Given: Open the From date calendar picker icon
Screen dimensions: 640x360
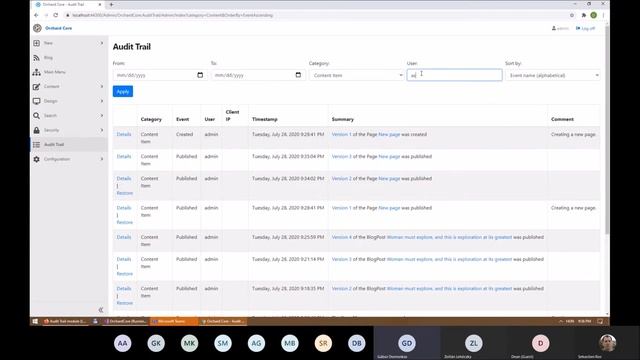Looking at the screenshot, I should click(200, 75).
